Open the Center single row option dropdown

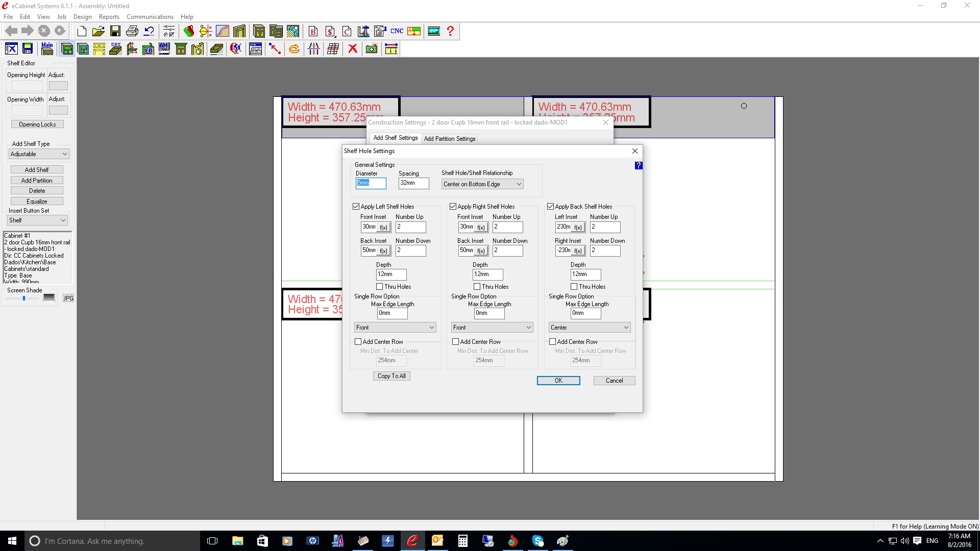pyautogui.click(x=590, y=328)
